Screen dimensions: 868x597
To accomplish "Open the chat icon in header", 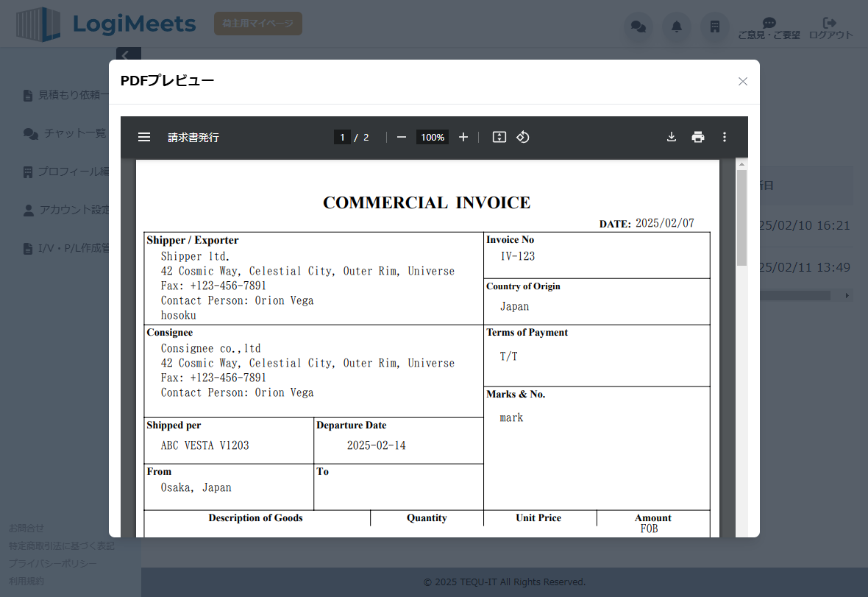I will click(638, 26).
